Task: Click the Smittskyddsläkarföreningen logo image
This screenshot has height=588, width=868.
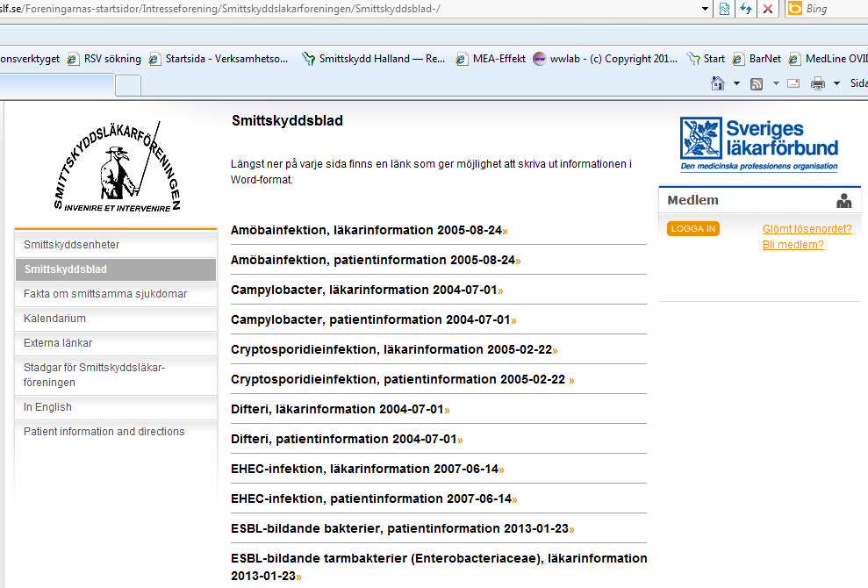Action: [x=118, y=167]
